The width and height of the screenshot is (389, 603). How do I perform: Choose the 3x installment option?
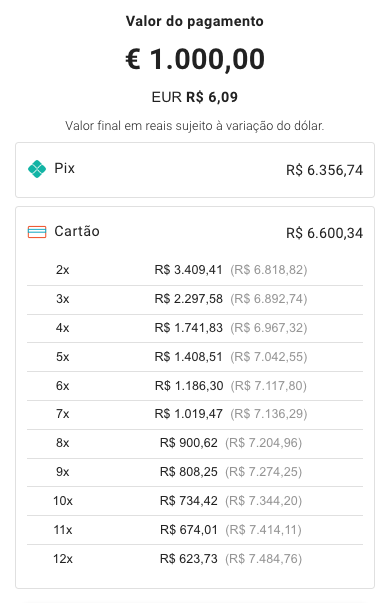[195, 299]
